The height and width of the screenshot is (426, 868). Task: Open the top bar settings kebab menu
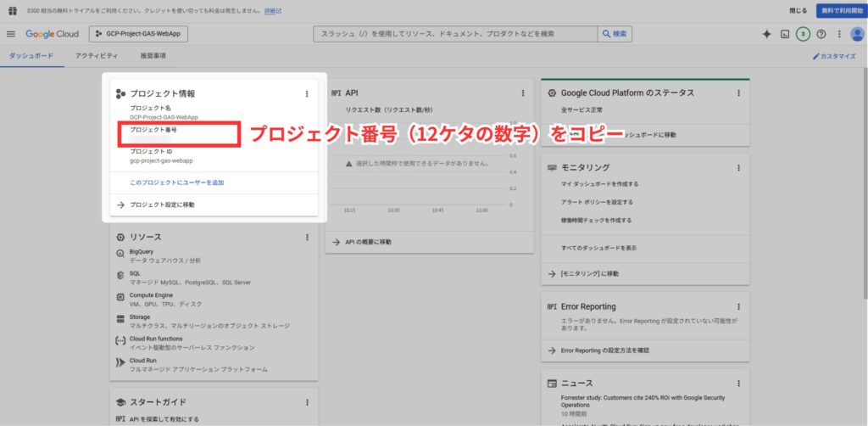pos(839,34)
